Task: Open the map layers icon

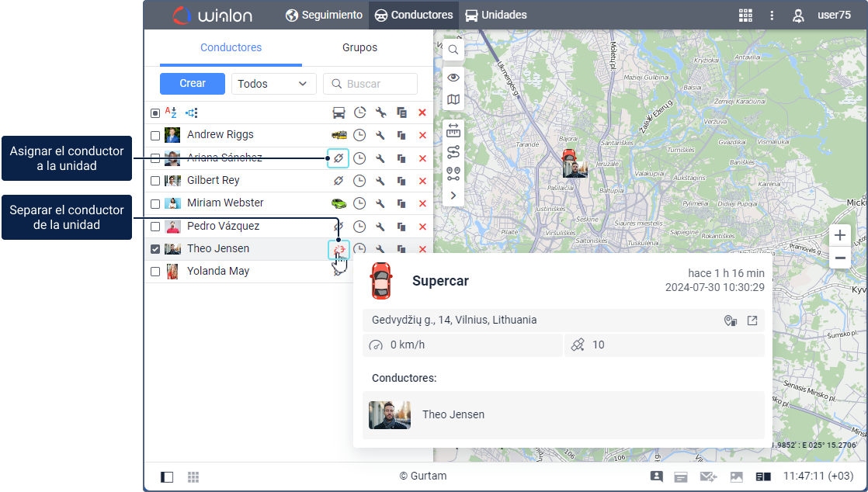Action: (x=453, y=99)
